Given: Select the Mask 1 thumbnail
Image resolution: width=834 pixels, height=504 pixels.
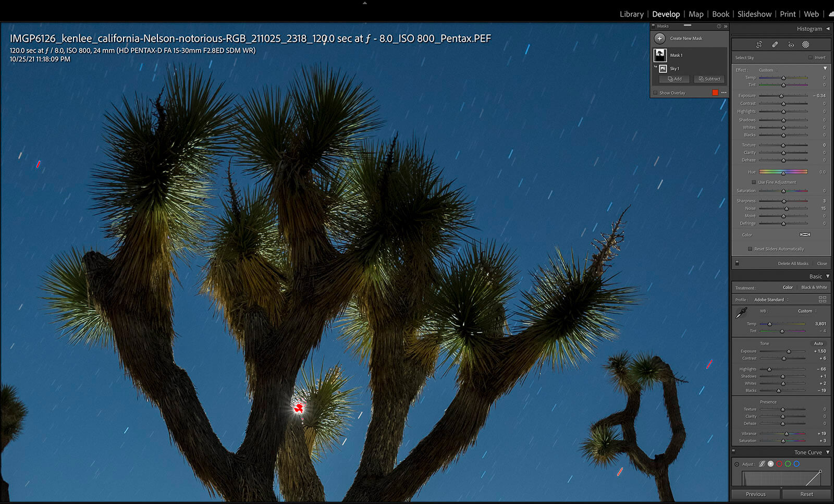Looking at the screenshot, I should click(x=660, y=55).
